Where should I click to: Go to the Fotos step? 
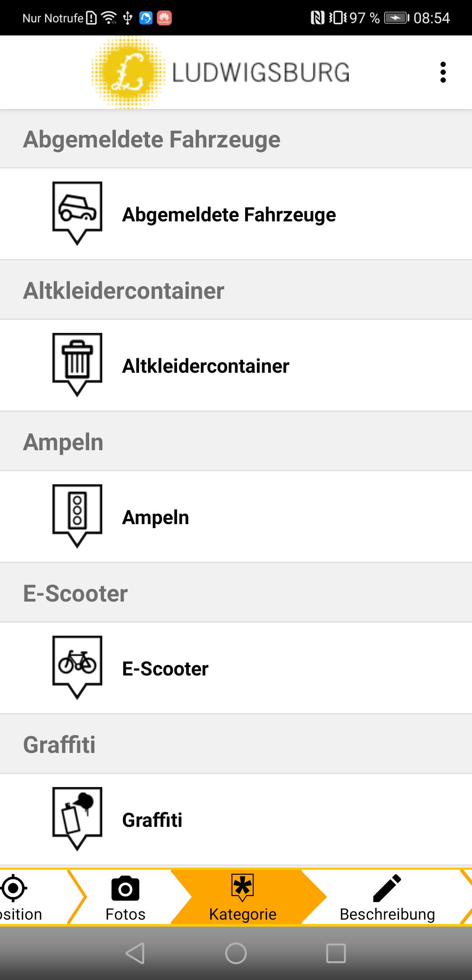click(x=125, y=897)
